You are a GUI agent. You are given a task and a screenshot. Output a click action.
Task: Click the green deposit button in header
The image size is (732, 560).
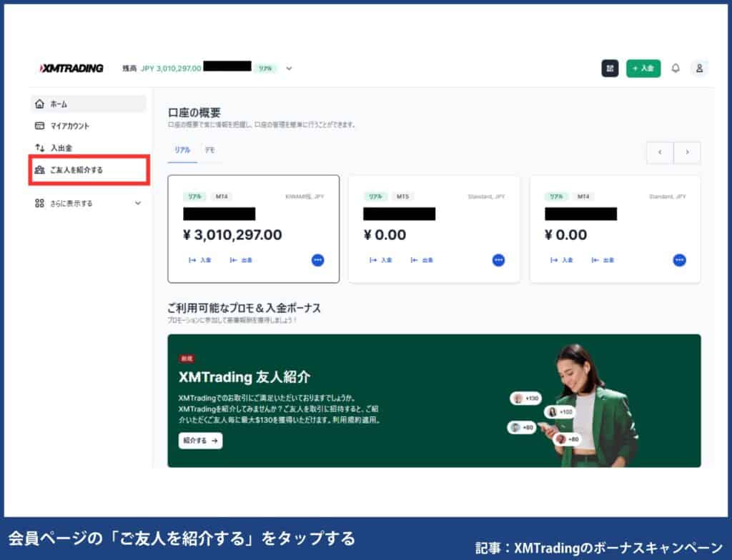tap(643, 68)
